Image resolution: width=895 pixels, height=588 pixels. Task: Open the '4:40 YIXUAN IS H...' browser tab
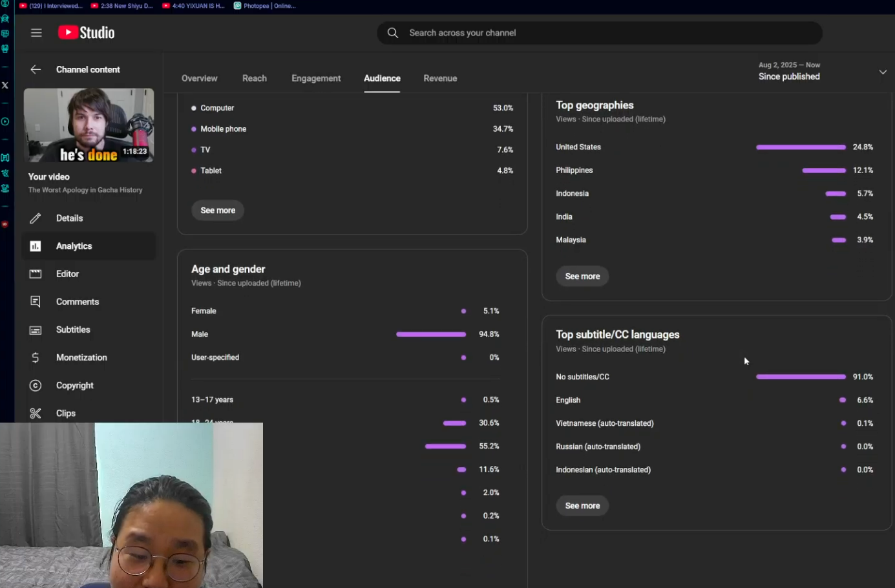pyautogui.click(x=194, y=6)
